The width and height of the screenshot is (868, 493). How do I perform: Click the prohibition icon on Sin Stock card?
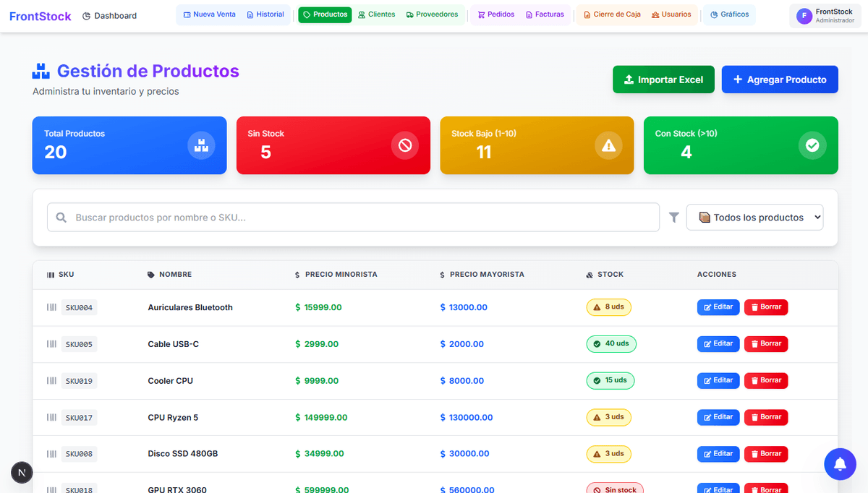tap(404, 145)
